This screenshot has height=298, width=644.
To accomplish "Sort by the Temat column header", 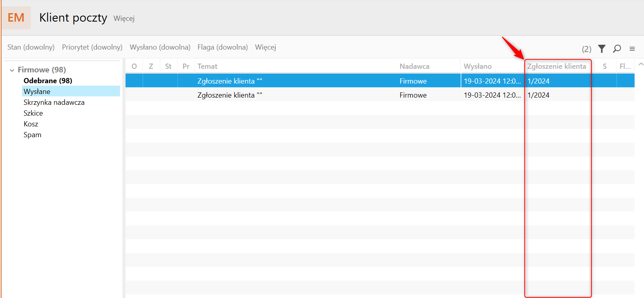I will (x=207, y=66).
